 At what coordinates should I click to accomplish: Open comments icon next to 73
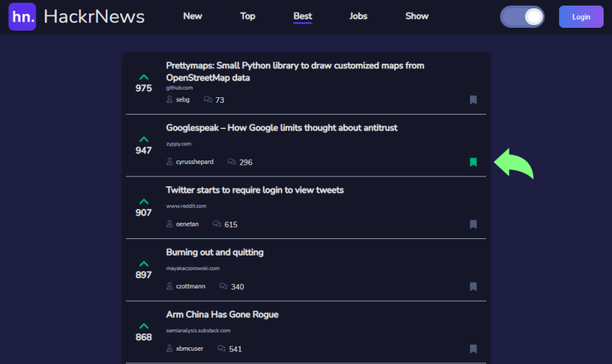[x=208, y=100]
